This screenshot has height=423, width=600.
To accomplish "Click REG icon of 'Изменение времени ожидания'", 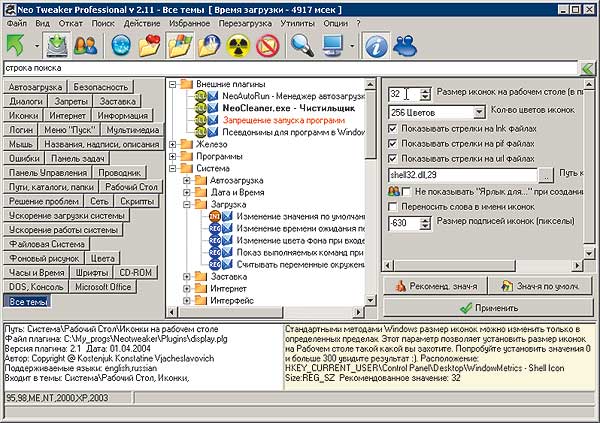I will [215, 229].
